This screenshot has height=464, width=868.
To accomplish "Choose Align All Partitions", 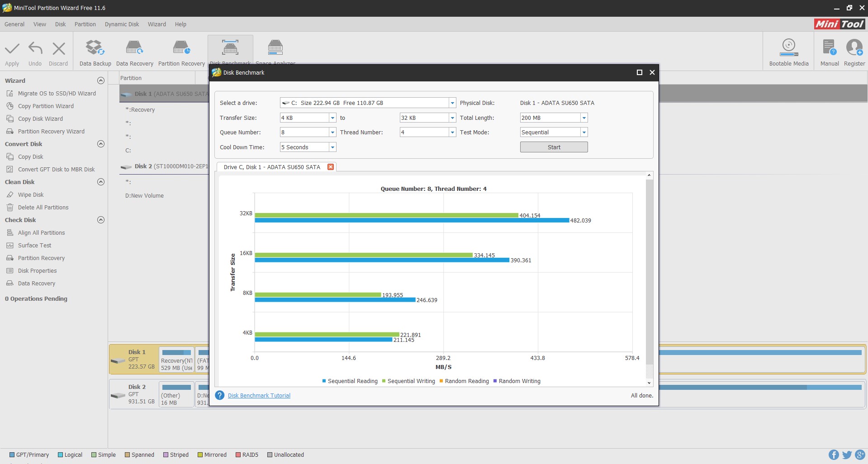I will click(42, 232).
